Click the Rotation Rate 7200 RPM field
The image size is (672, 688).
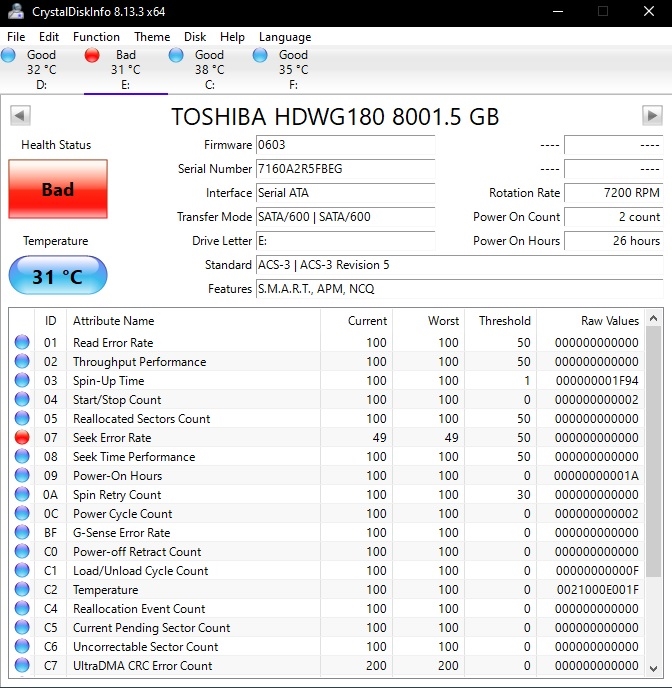pos(613,193)
